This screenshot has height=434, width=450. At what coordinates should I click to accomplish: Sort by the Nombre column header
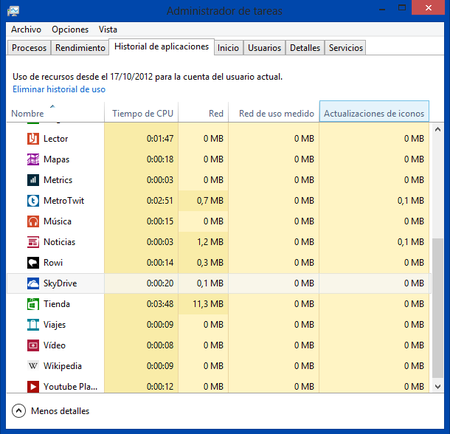(x=55, y=112)
